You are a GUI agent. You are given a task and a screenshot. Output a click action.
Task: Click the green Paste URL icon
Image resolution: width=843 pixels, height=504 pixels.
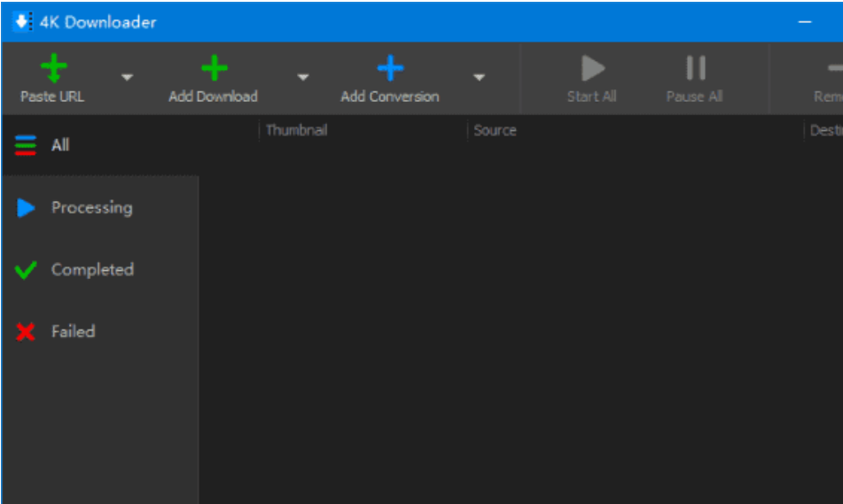[53, 69]
